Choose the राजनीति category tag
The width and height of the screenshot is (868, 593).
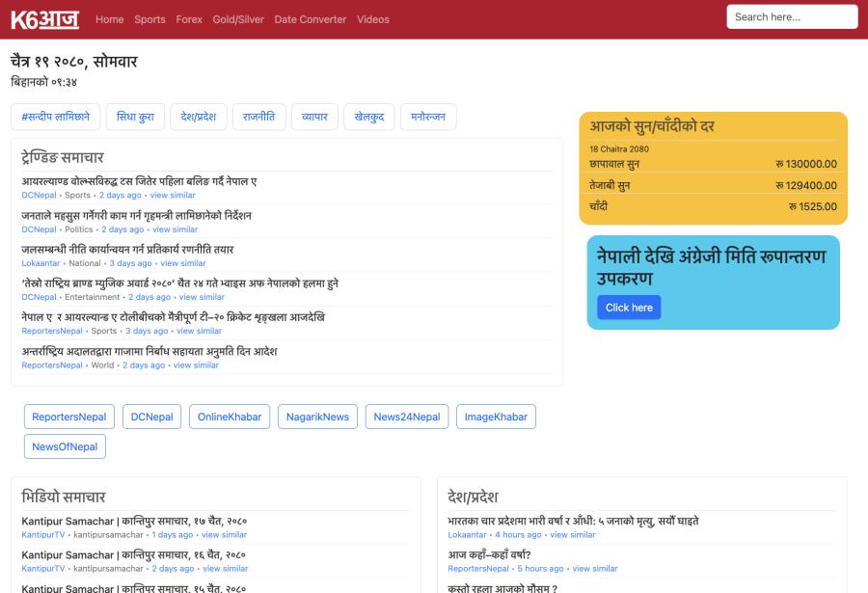(x=259, y=117)
